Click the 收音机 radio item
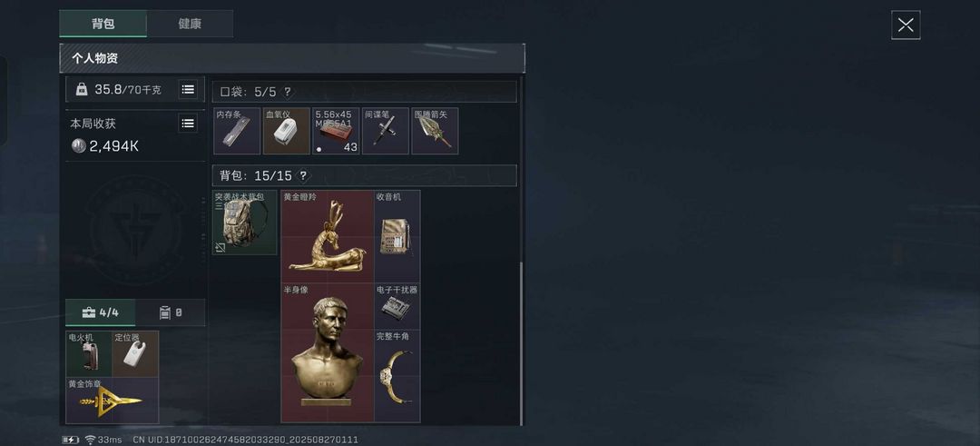Screen dimensions: 980x446 coord(397,236)
